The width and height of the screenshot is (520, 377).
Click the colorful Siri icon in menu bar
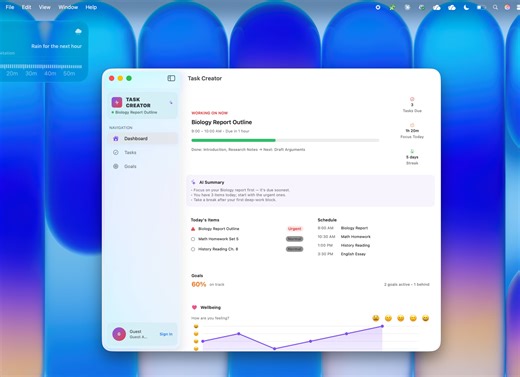click(507, 7)
